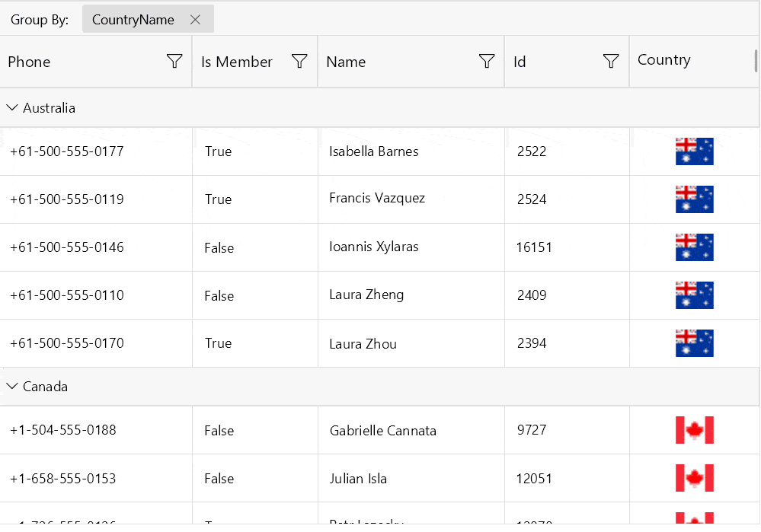This screenshot has width=761, height=532.
Task: Collapse the Australia group
Action: 12,107
